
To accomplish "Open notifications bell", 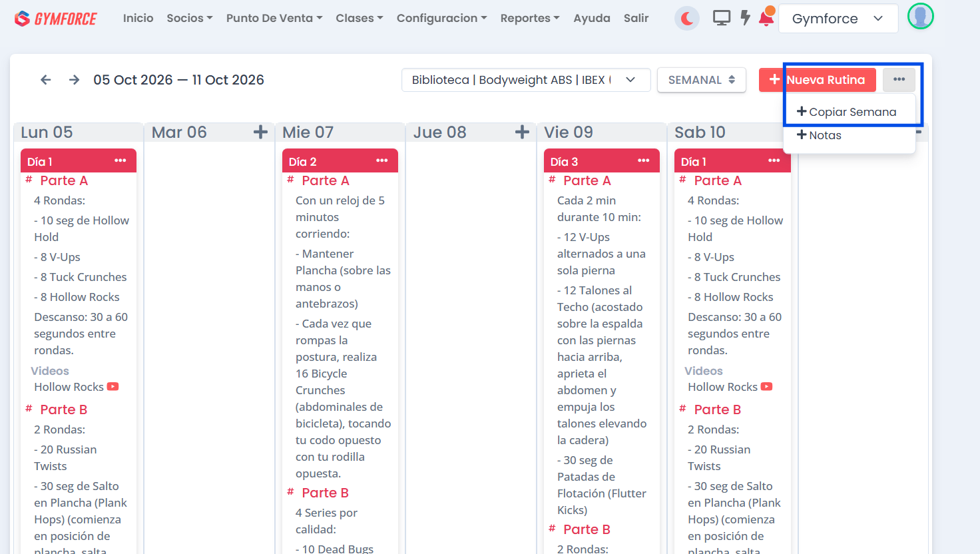I will click(766, 17).
